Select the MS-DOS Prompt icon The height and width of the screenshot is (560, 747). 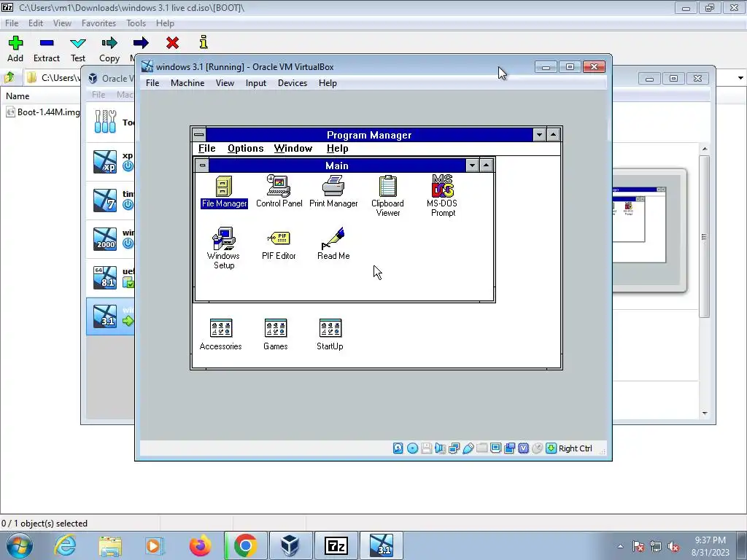443,195
